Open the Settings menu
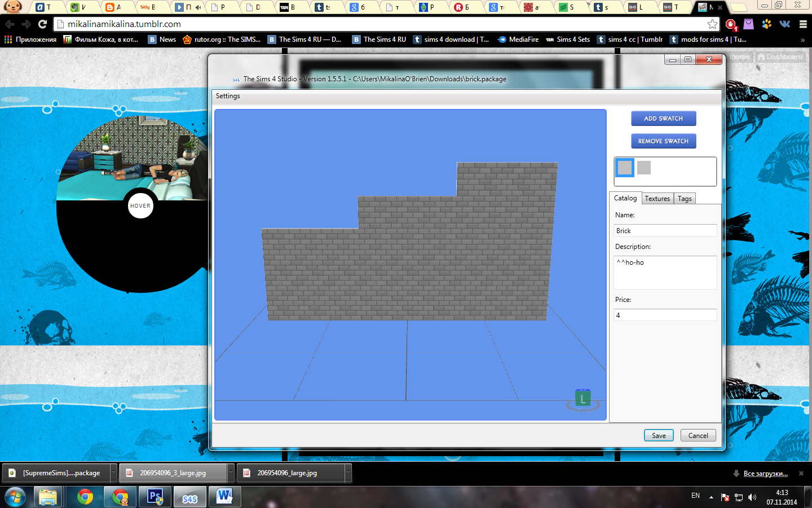 point(228,96)
